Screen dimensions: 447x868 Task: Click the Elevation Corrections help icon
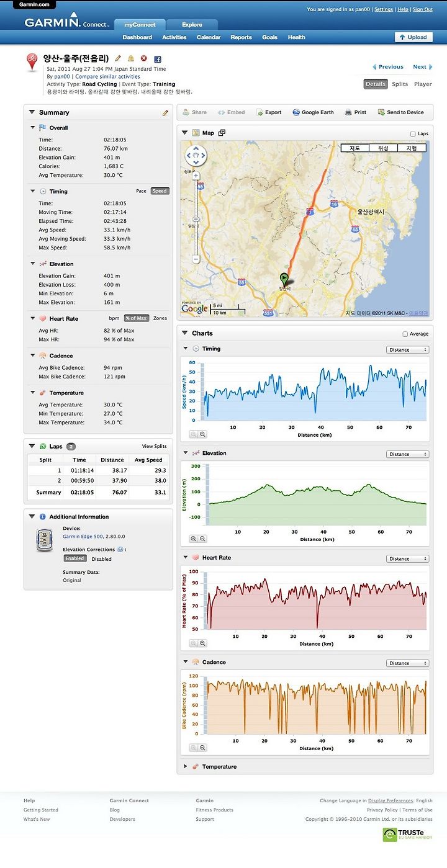pos(120,550)
